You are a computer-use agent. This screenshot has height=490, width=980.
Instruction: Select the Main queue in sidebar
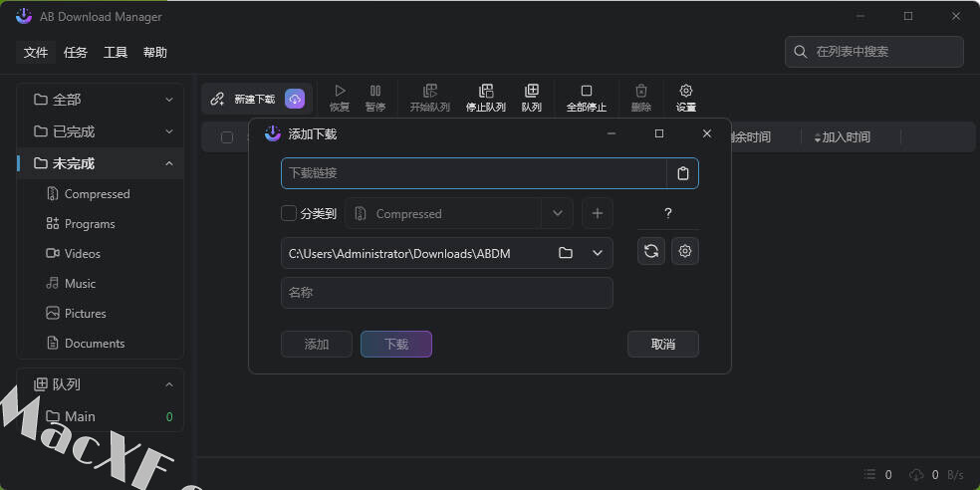coord(100,417)
